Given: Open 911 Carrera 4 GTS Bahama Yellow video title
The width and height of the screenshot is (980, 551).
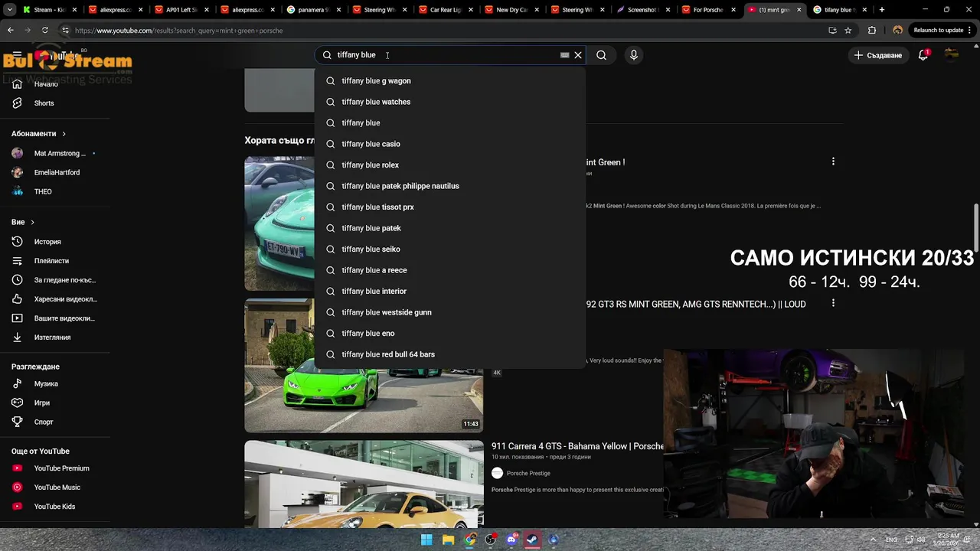Looking at the screenshot, I should tap(577, 446).
